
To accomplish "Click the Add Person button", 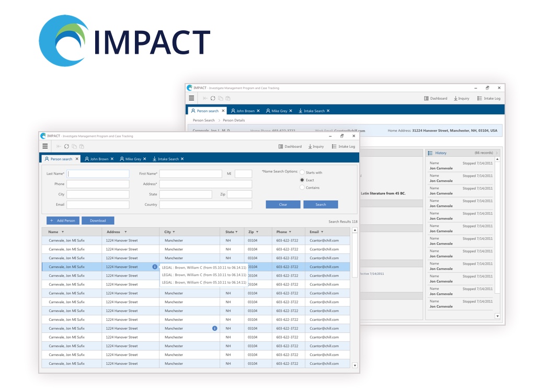I will [63, 221].
